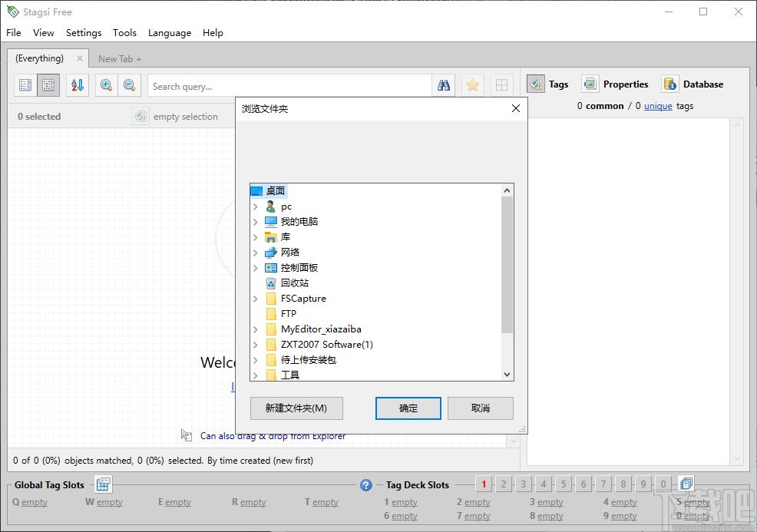The image size is (757, 532).
Task: Expand the 库 libraries node
Action: pyautogui.click(x=256, y=237)
